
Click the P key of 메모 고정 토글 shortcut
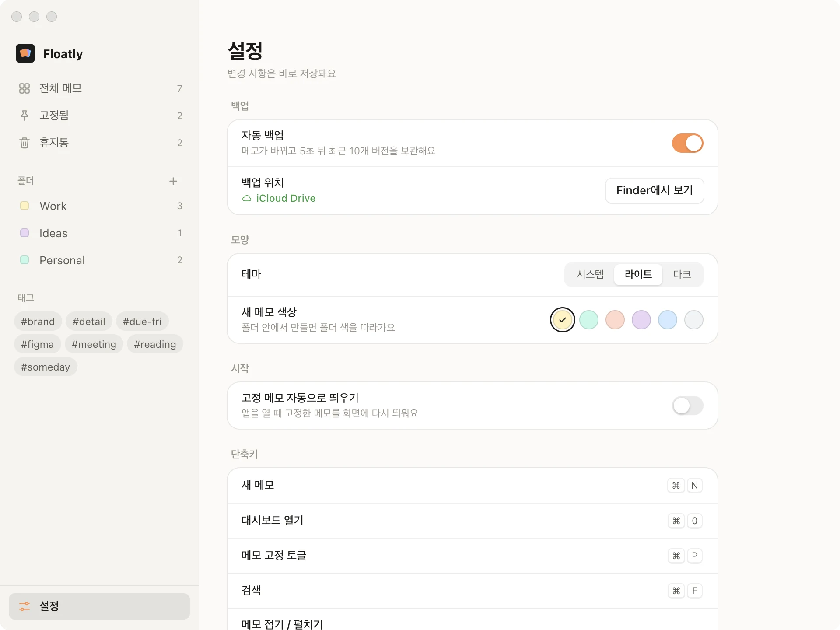tap(694, 556)
